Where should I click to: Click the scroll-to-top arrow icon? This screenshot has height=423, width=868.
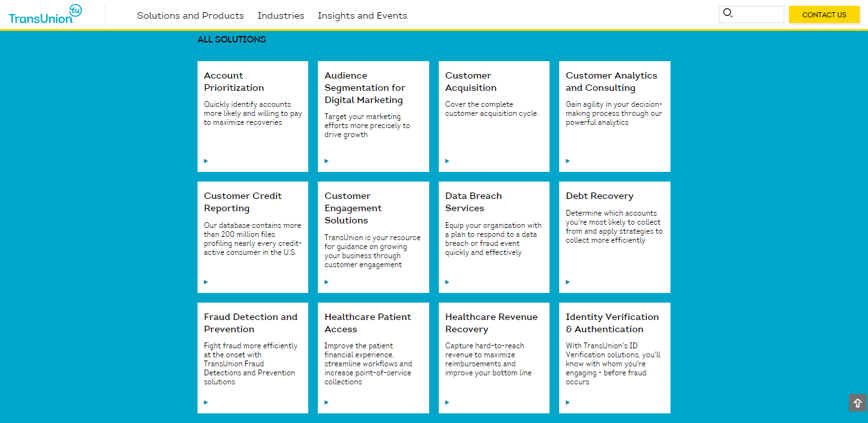click(858, 403)
